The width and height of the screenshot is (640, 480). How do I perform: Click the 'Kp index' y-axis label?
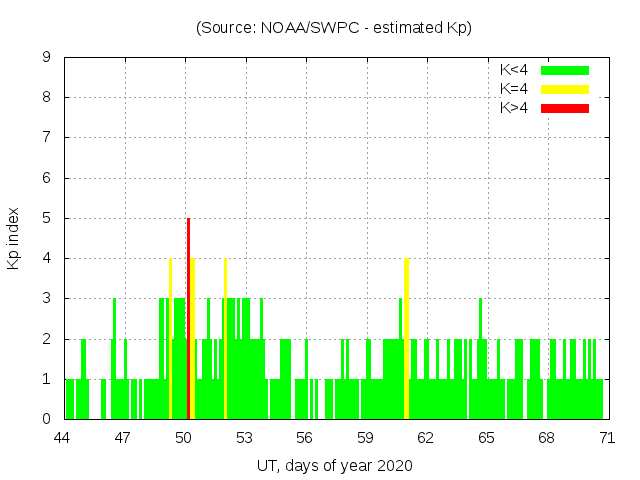point(14,238)
